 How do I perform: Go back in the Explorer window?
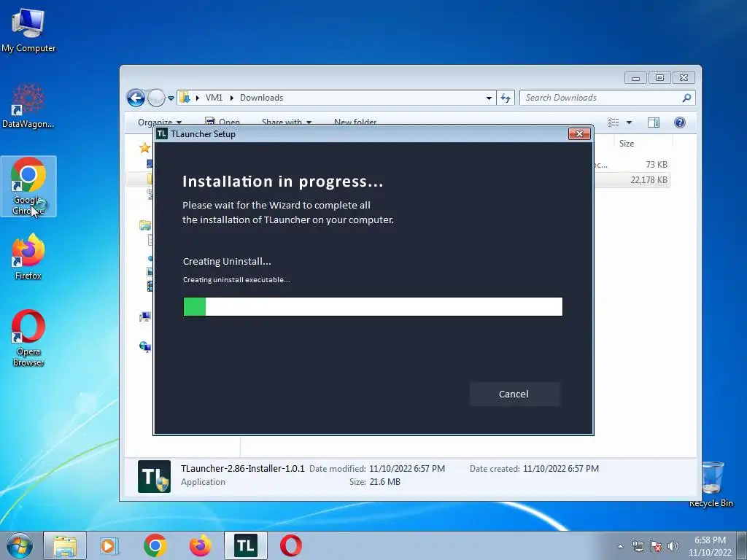(x=136, y=98)
